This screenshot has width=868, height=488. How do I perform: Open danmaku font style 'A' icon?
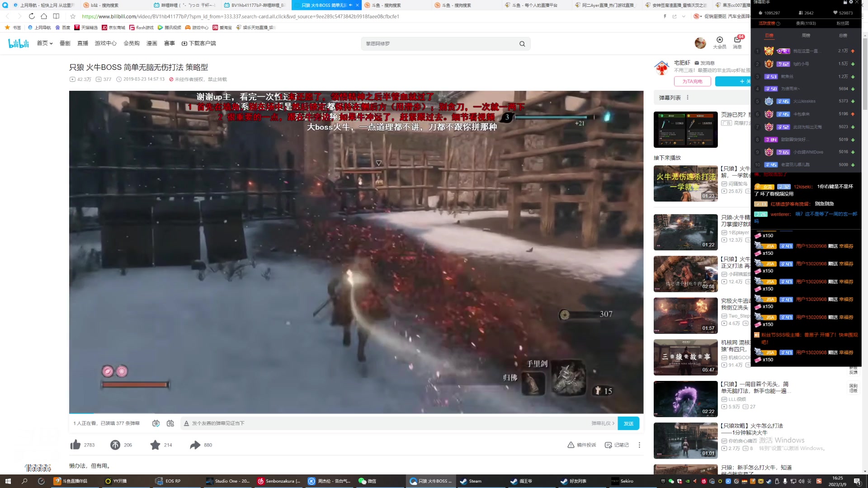pyautogui.click(x=186, y=423)
